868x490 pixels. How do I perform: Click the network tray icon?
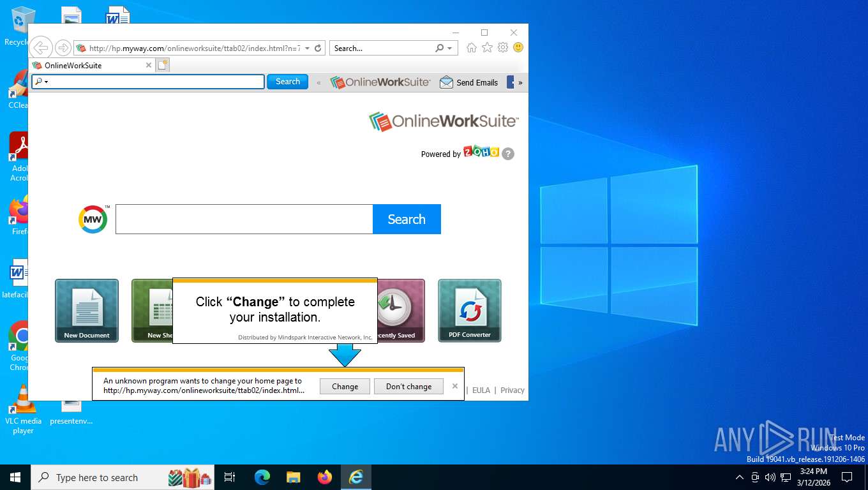click(x=786, y=477)
